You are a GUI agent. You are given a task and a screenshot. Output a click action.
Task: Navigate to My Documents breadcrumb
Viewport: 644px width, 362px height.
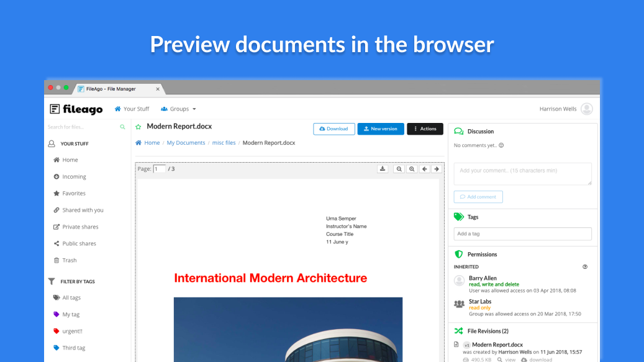point(186,143)
